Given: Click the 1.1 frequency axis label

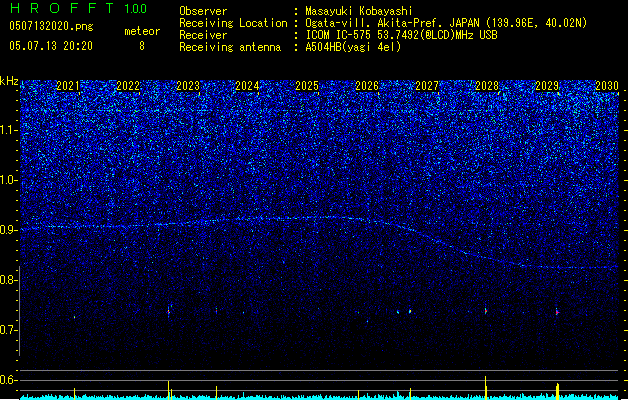Looking at the screenshot, I should click(9, 130).
